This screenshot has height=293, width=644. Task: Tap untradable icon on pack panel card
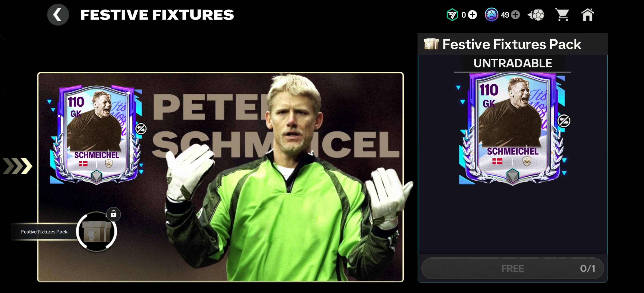pos(564,121)
